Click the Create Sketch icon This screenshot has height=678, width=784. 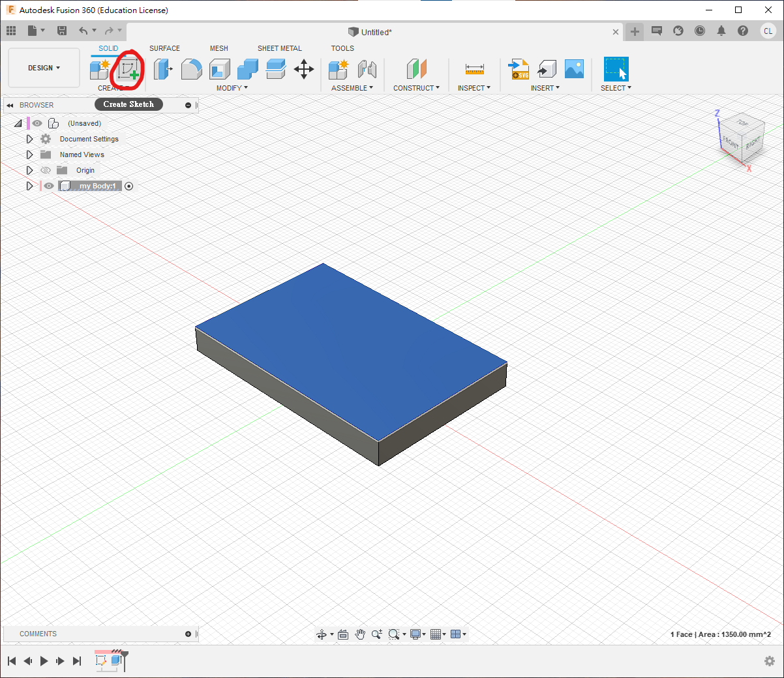point(128,69)
